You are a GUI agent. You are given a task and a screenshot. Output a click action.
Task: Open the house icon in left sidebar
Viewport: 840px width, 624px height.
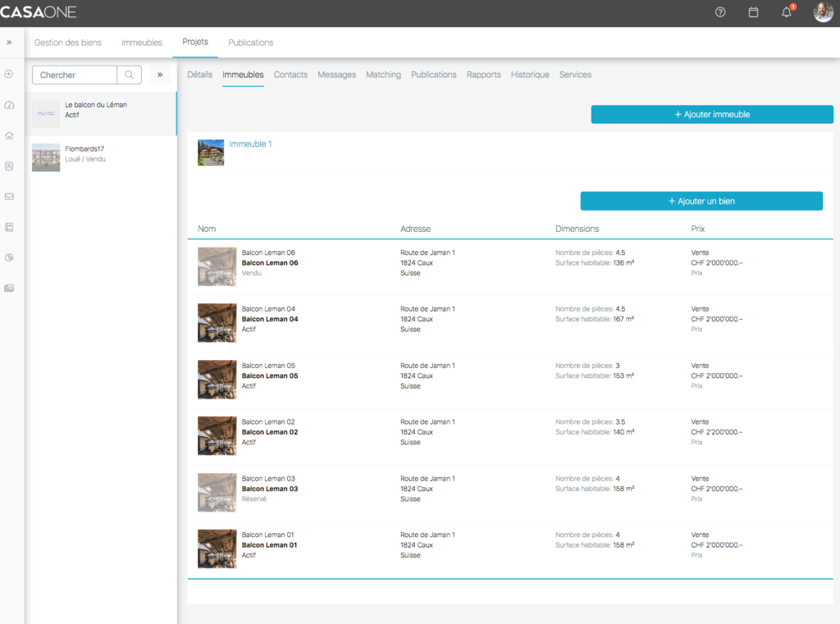pyautogui.click(x=9, y=135)
